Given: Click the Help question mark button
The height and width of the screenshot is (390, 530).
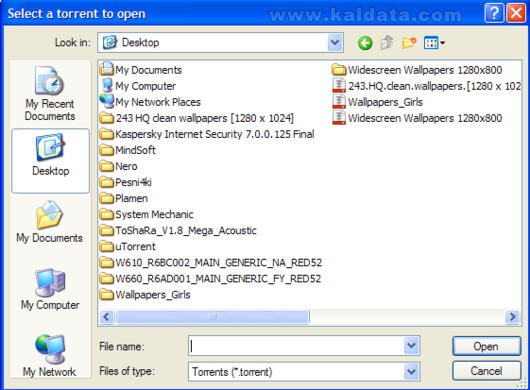Looking at the screenshot, I should pyautogui.click(x=494, y=14).
